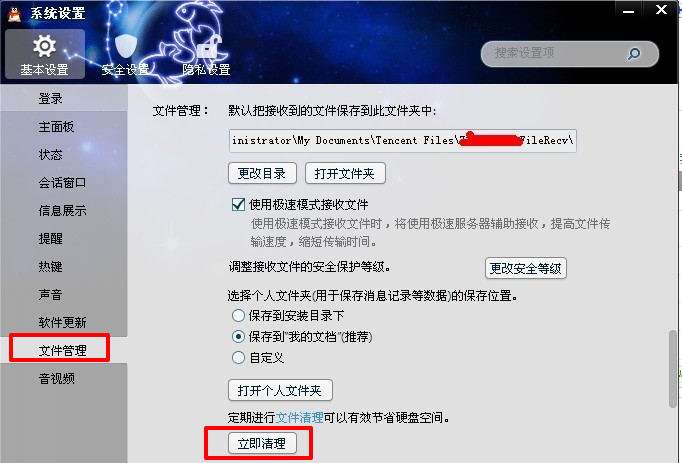
Task: Open the 文件清理 link
Action: coord(299,417)
